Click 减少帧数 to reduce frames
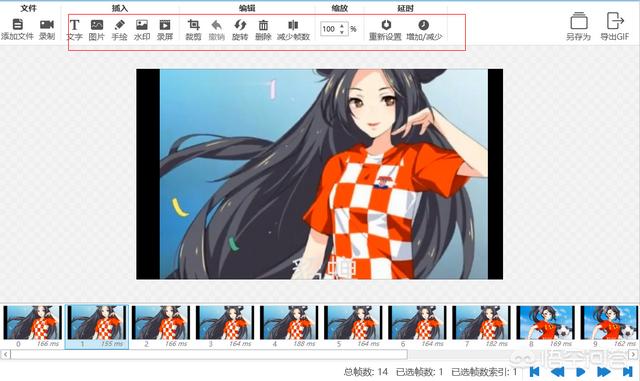The image size is (640, 381). (x=293, y=29)
